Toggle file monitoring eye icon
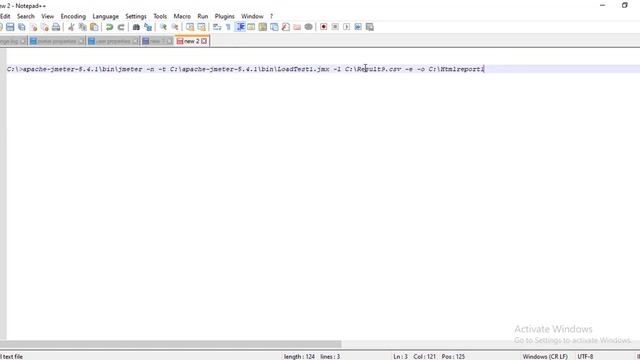This screenshot has width=640, height=360. 309,27
